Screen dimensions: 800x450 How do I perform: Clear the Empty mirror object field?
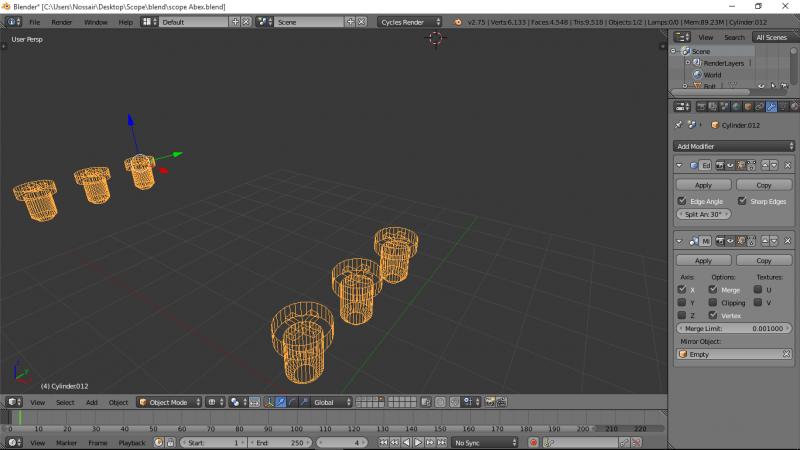coord(786,354)
